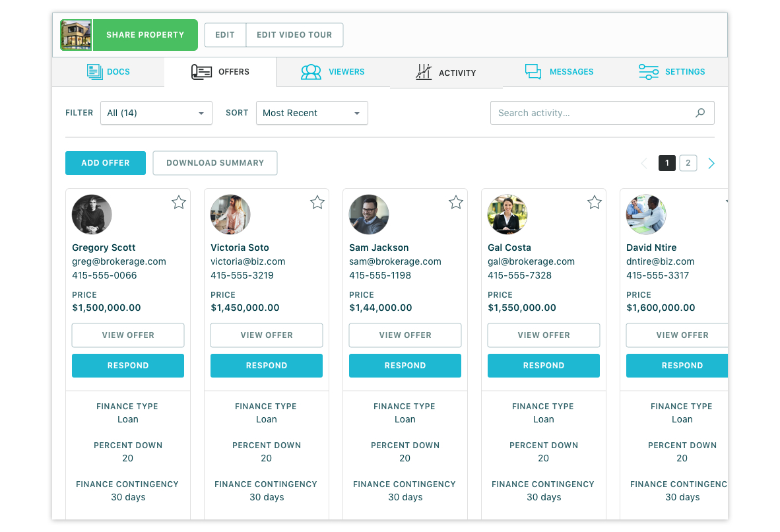Image resolution: width=780 pixels, height=532 pixels.
Task: Click the Add Offer button
Action: point(106,163)
